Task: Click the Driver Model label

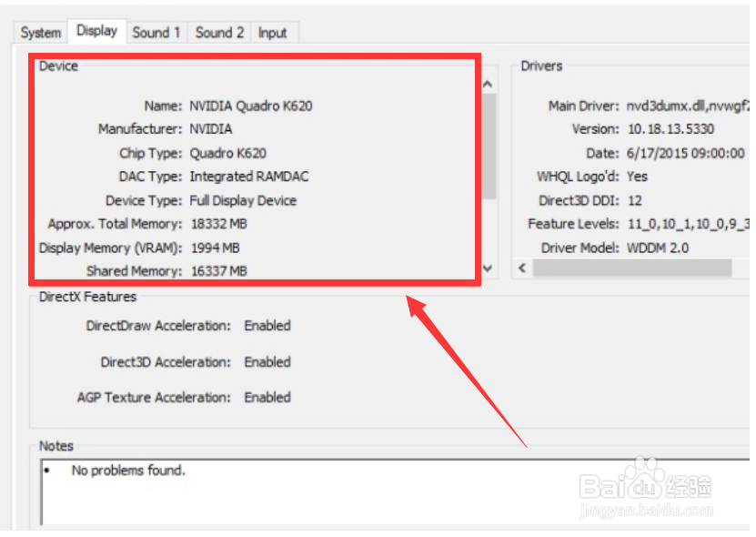Action: (x=580, y=248)
